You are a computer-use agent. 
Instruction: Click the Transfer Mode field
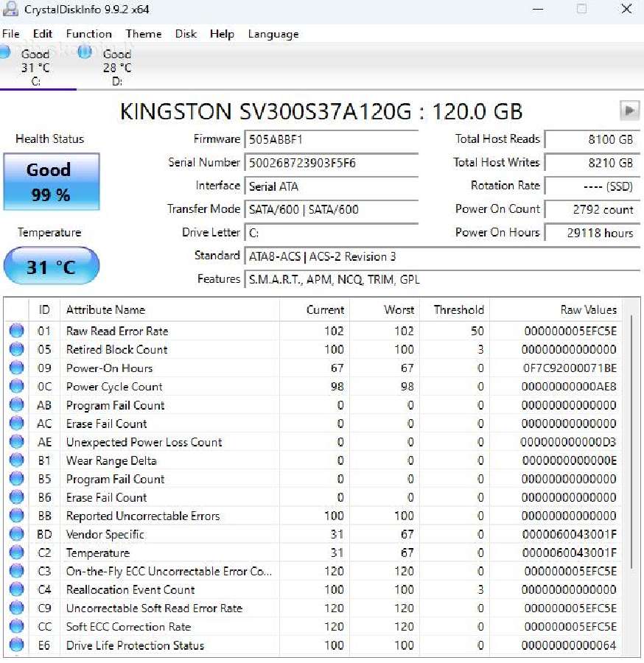pyautogui.click(x=332, y=209)
